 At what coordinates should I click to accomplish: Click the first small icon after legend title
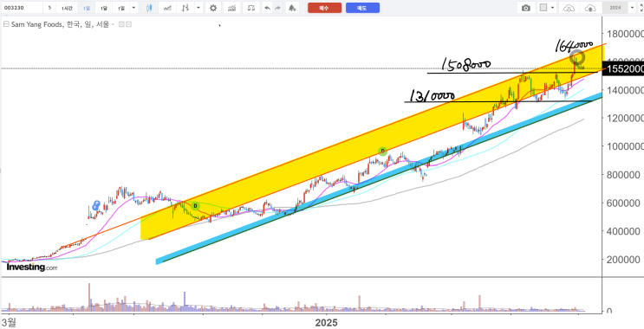click(x=121, y=24)
